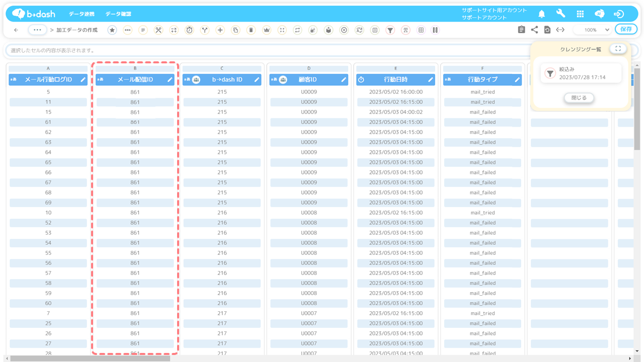Viewport: 644px width, 362px height.
Task: Click the 行動日時 column header title
Action: 395,79
